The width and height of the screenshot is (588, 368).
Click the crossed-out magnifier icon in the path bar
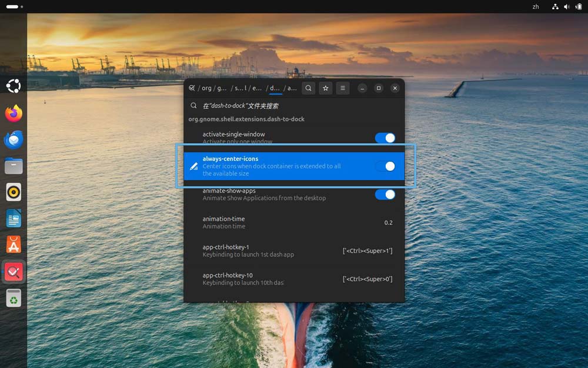[x=192, y=88]
